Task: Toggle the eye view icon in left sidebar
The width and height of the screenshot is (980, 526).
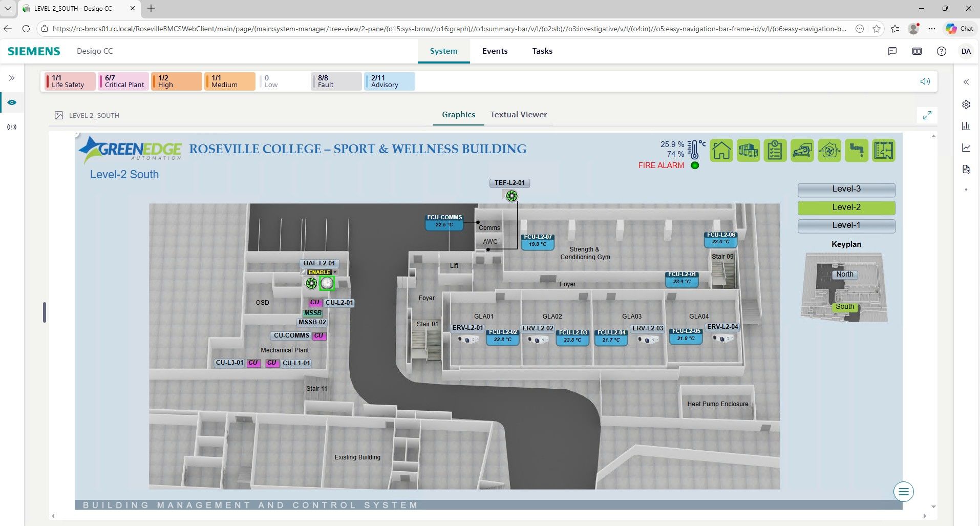Action: click(12, 102)
